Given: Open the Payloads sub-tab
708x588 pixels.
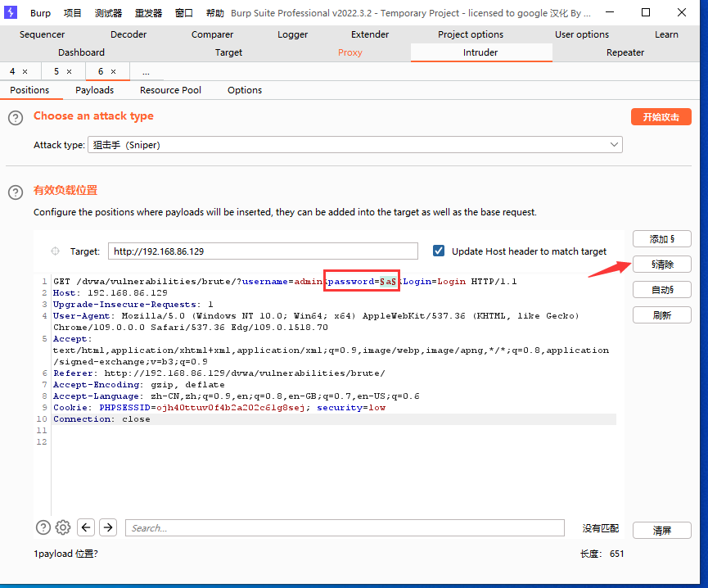Looking at the screenshot, I should tap(94, 90).
